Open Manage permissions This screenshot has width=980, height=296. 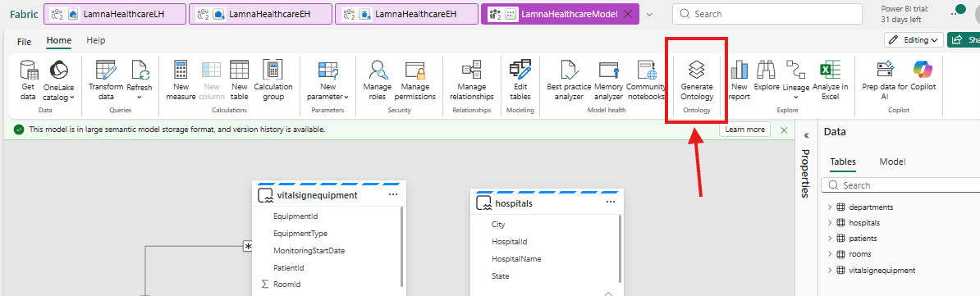pyautogui.click(x=415, y=80)
